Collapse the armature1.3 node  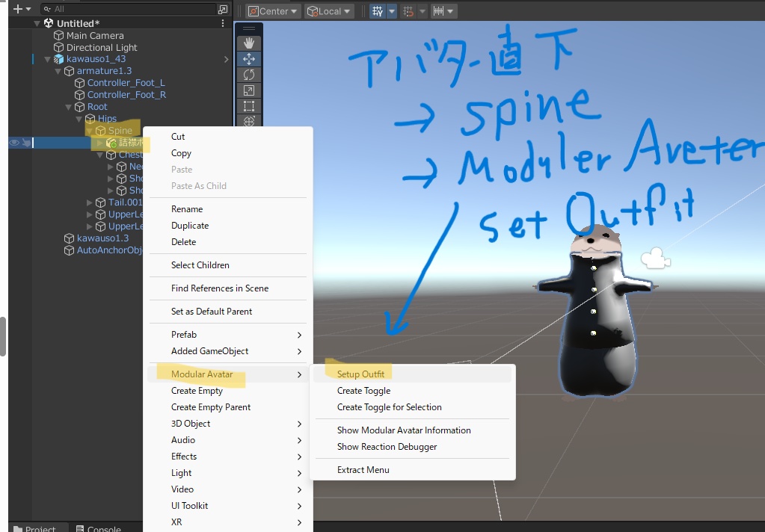(x=58, y=71)
